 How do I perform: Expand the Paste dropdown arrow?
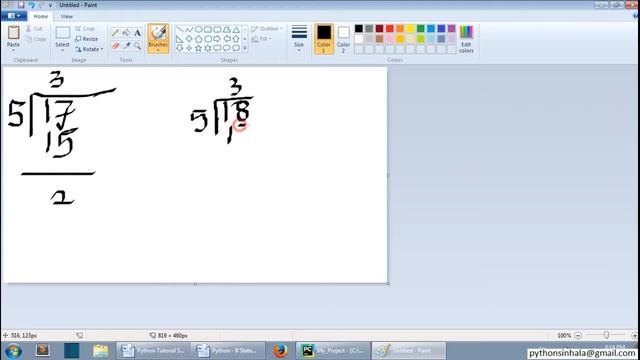(13, 50)
